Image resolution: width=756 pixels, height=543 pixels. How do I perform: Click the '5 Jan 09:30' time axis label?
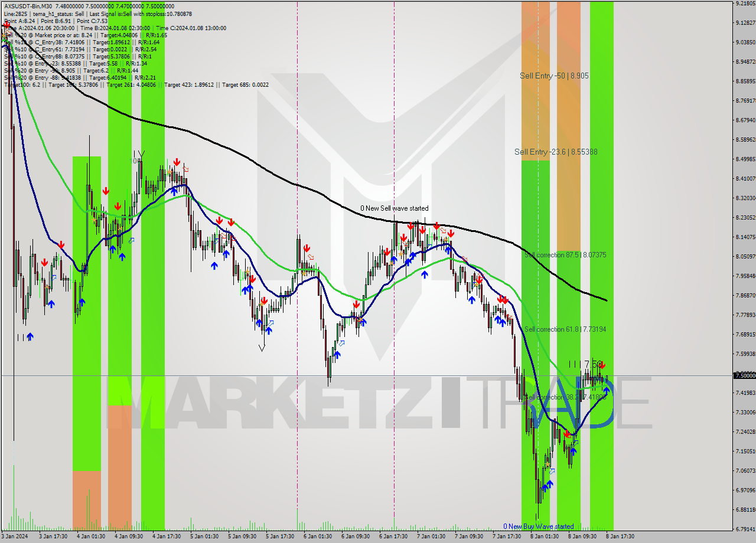[x=242, y=537]
